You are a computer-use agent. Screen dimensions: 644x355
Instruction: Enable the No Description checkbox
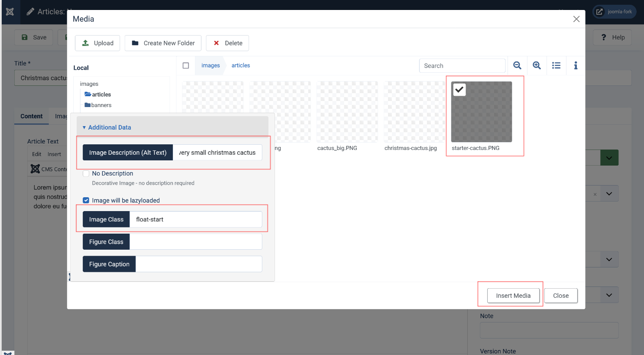coord(86,173)
